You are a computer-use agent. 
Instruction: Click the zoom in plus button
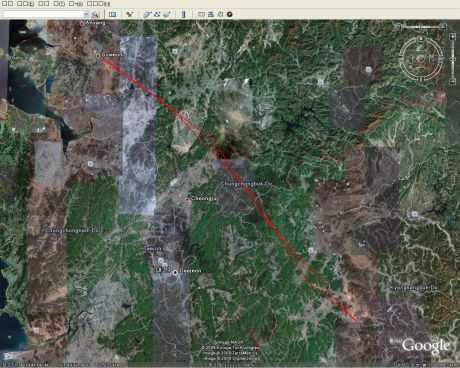point(452,37)
